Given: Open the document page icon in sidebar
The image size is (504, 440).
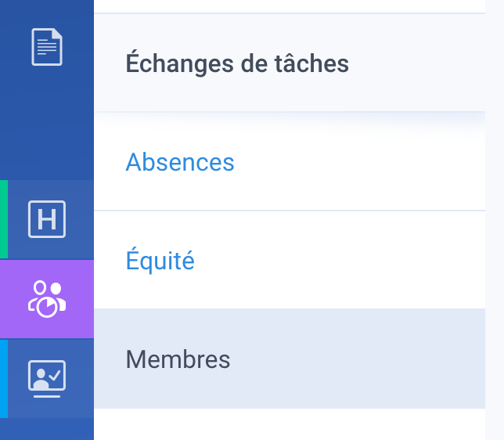Looking at the screenshot, I should pyautogui.click(x=47, y=47).
